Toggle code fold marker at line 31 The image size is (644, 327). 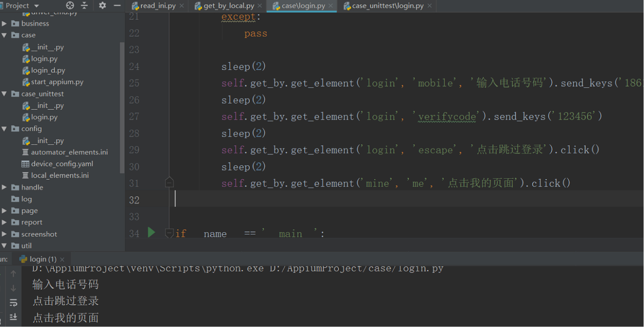pos(169,183)
